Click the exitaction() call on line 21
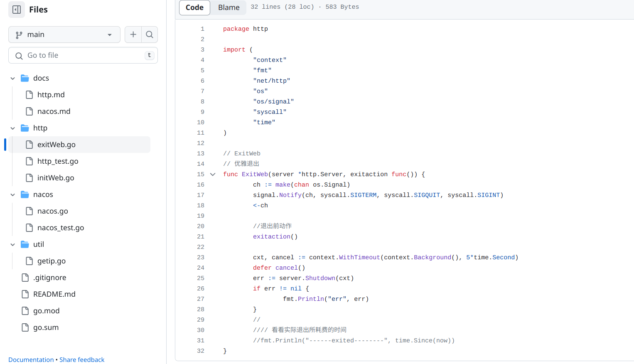The width and height of the screenshot is (634, 364). pos(275,237)
